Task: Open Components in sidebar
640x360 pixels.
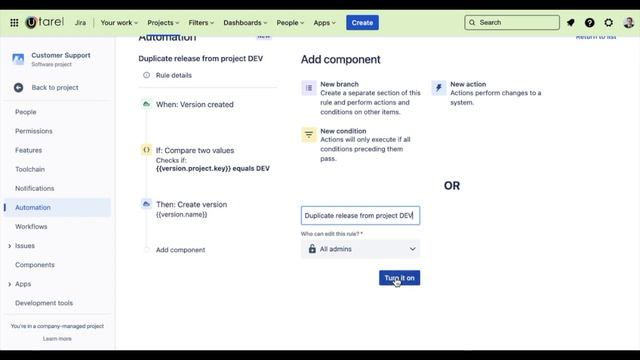Action: 35,265
